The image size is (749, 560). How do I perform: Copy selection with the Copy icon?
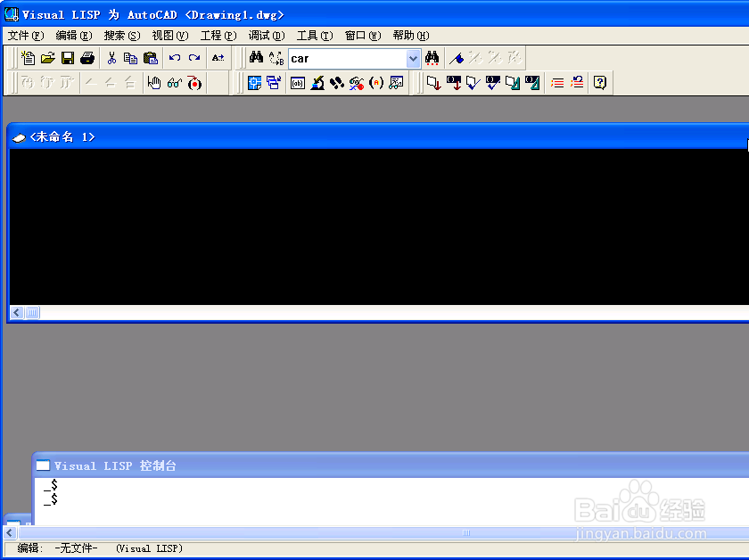pyautogui.click(x=130, y=58)
